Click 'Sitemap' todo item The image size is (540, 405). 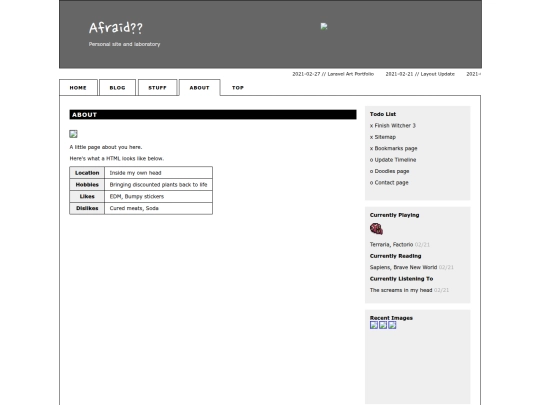pos(383,137)
